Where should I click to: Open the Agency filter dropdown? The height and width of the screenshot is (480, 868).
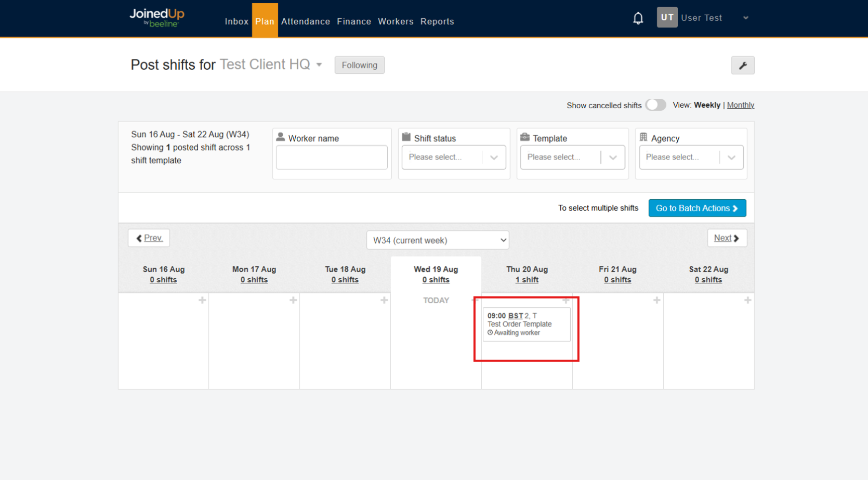(691, 157)
